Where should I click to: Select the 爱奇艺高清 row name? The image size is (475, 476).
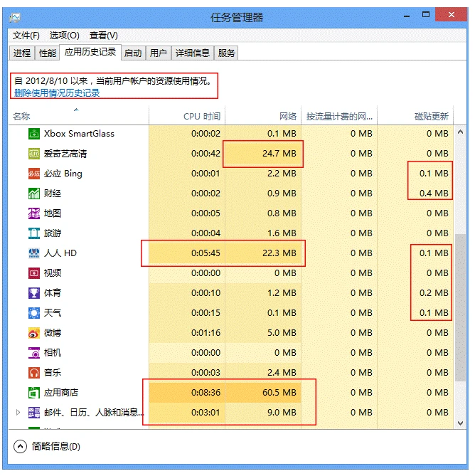65,154
